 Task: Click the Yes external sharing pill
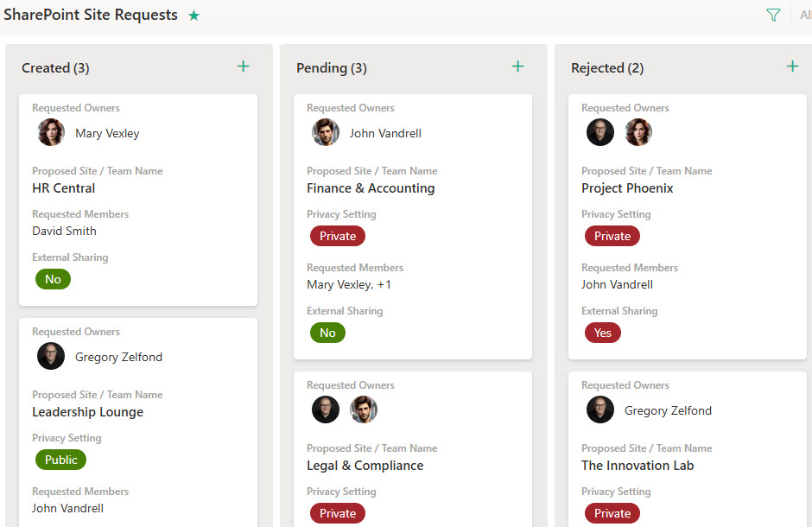click(602, 333)
